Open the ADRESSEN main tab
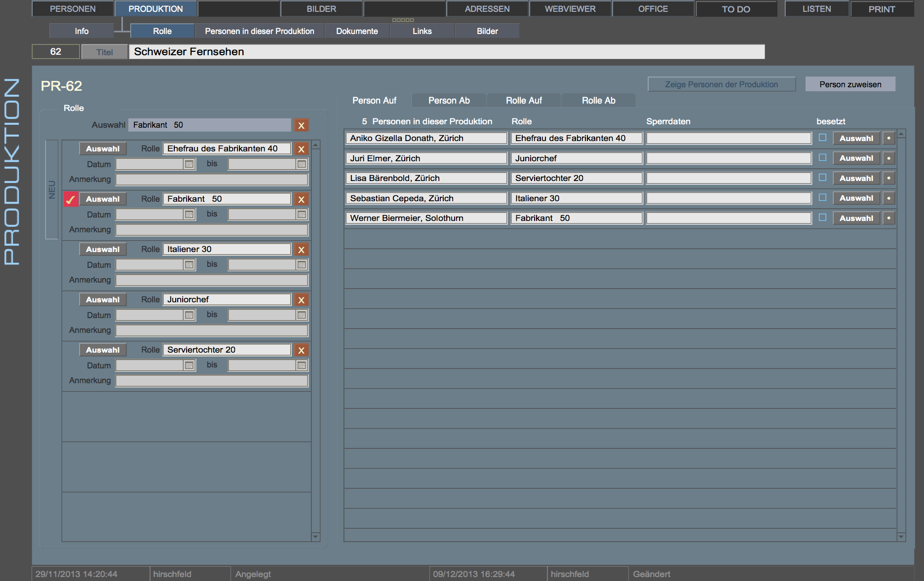 click(x=487, y=9)
